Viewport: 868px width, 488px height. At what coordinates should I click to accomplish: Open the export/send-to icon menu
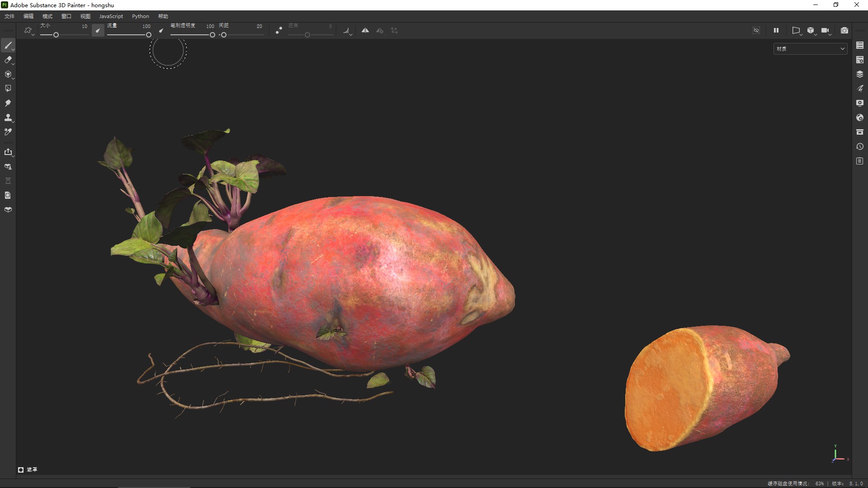pyautogui.click(x=8, y=152)
